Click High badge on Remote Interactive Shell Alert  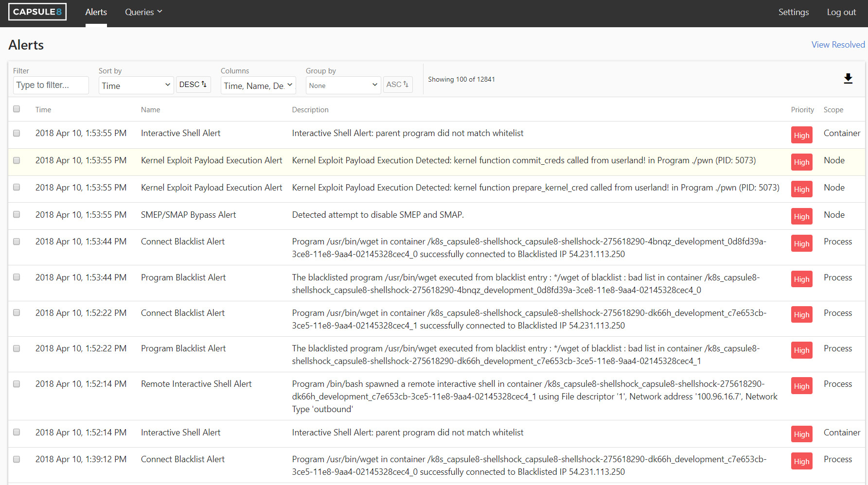[x=801, y=386]
